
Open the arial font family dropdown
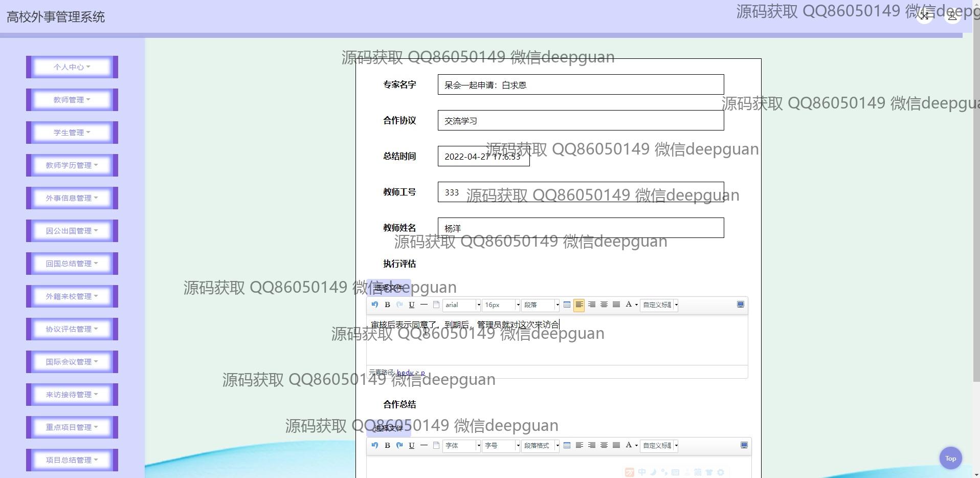(462, 305)
